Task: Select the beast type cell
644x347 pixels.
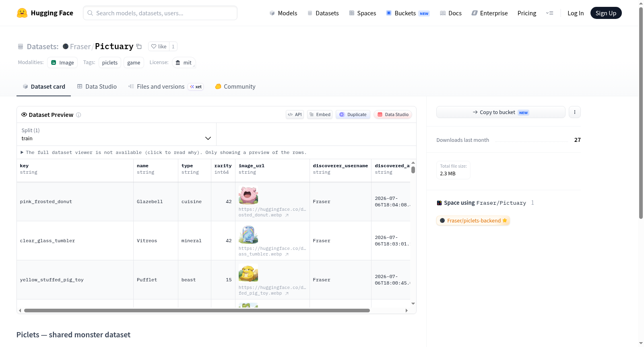Action: point(194,280)
